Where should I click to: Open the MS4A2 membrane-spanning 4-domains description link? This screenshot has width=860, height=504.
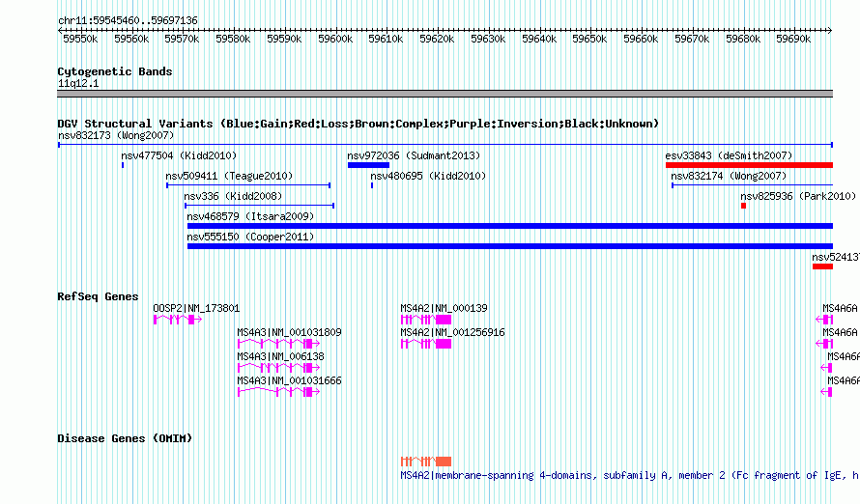tap(630, 475)
